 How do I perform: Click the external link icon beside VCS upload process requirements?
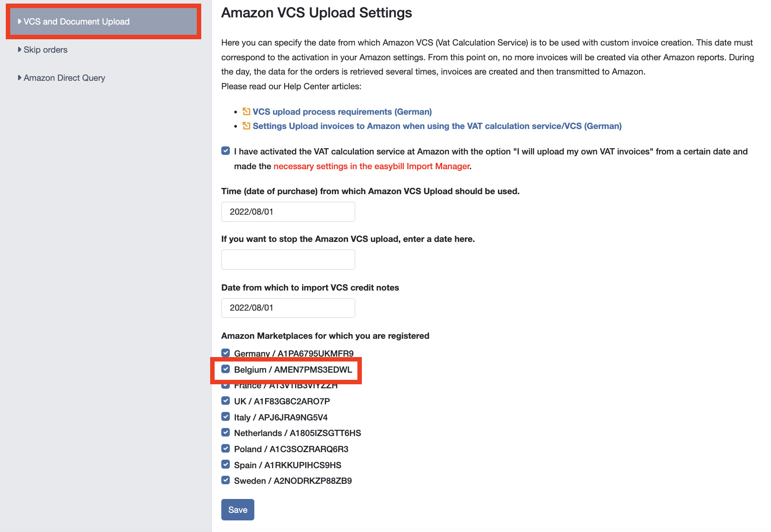point(246,112)
